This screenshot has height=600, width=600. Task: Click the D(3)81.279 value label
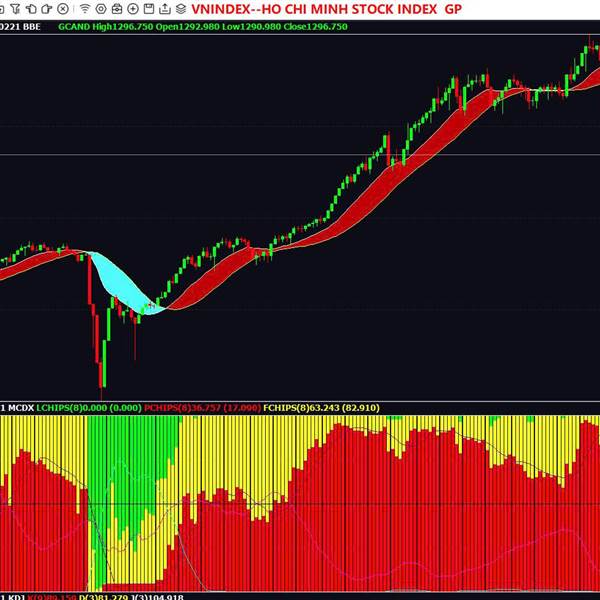click(x=103, y=597)
